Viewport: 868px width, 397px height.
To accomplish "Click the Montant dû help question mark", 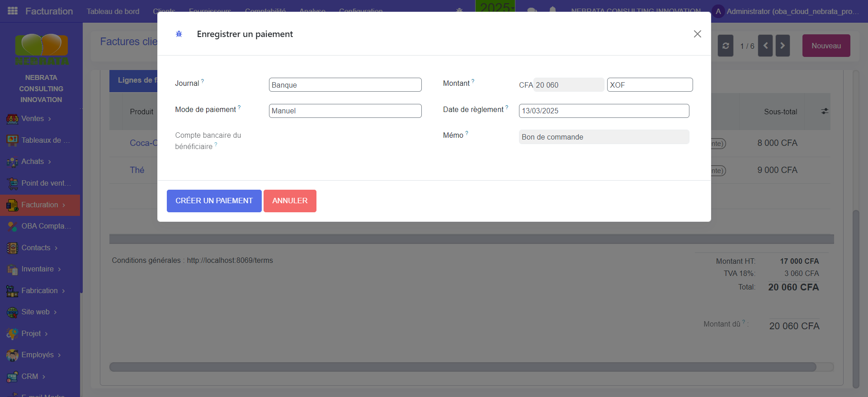I will (744, 322).
